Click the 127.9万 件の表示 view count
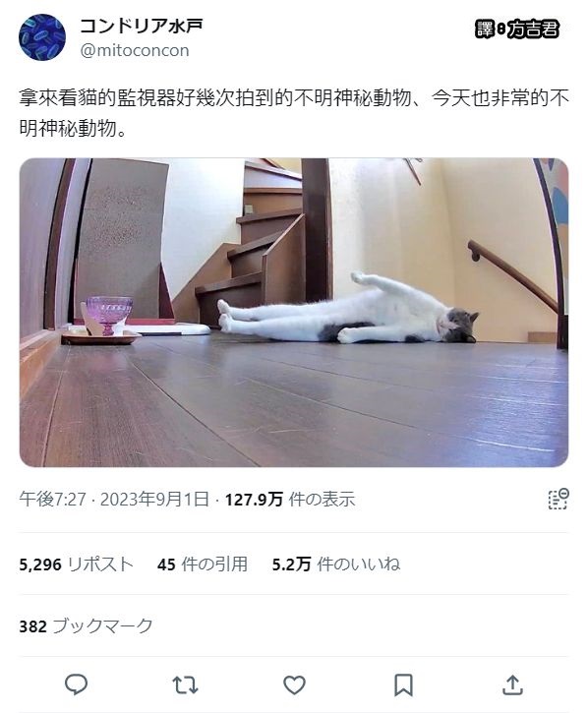The width and height of the screenshot is (588, 713). [x=290, y=500]
